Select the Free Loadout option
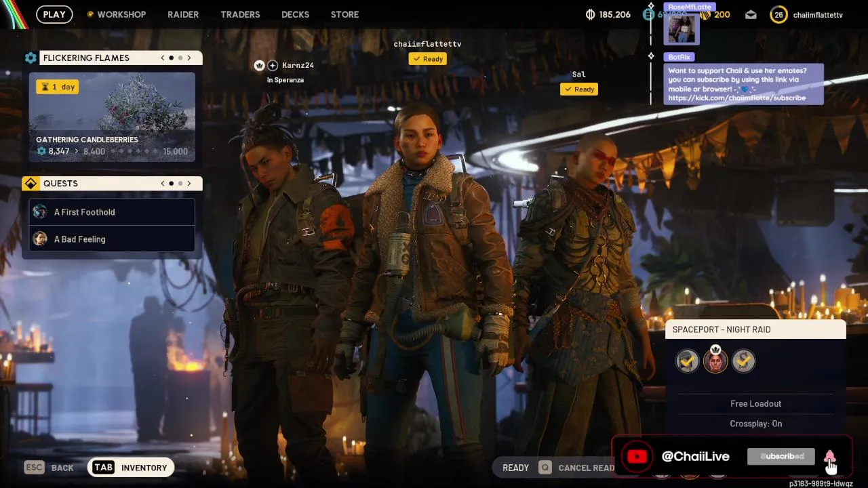The image size is (868, 488). [x=756, y=403]
